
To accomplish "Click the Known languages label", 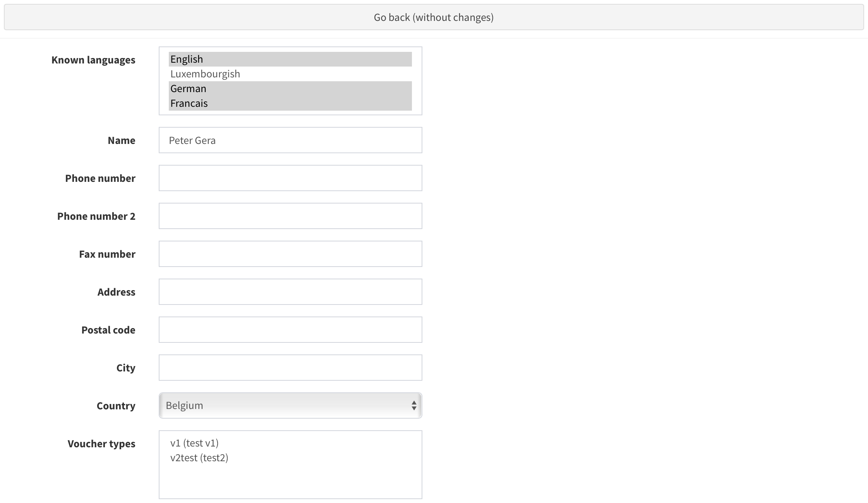I will coord(93,60).
